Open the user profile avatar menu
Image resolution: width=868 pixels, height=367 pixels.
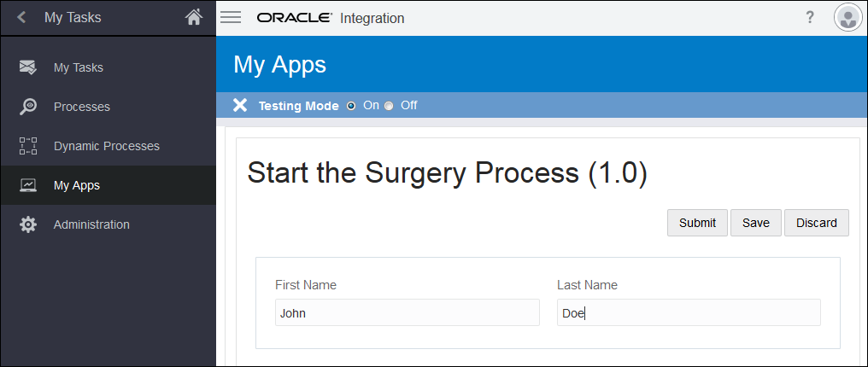(847, 18)
